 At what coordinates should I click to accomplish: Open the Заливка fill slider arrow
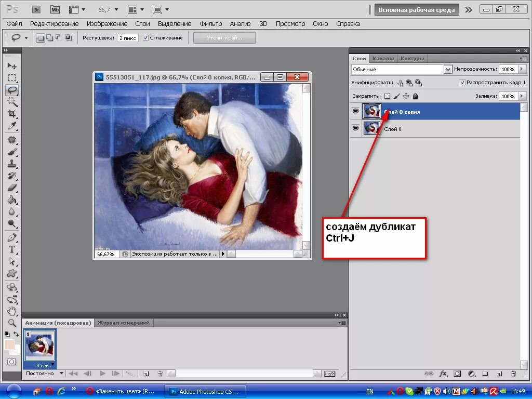(522, 96)
